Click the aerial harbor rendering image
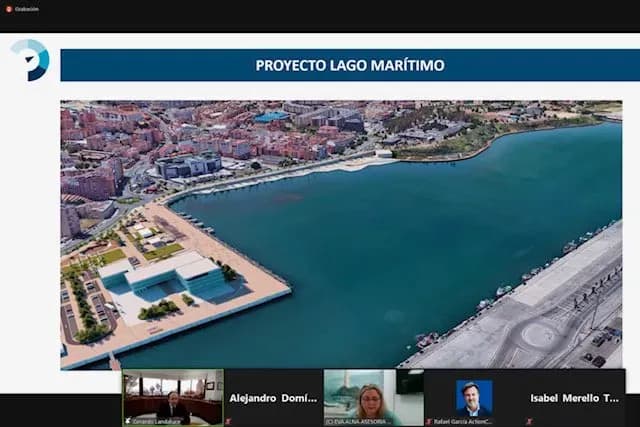The height and width of the screenshot is (427, 640). coord(341,235)
